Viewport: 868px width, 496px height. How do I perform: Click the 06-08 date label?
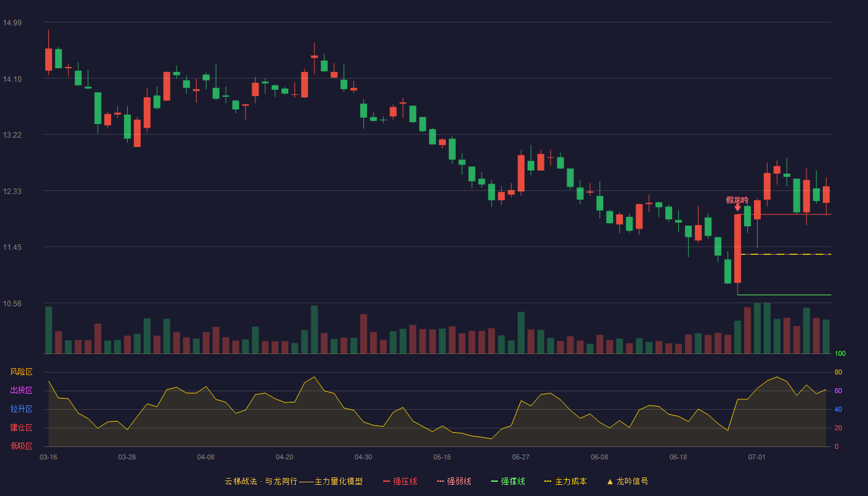[600, 457]
